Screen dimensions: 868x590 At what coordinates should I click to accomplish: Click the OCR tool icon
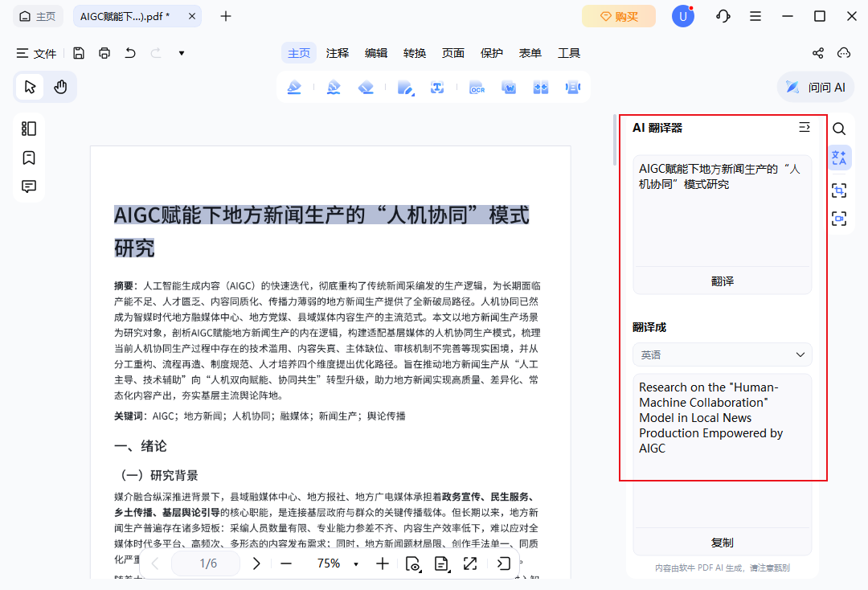(x=477, y=88)
